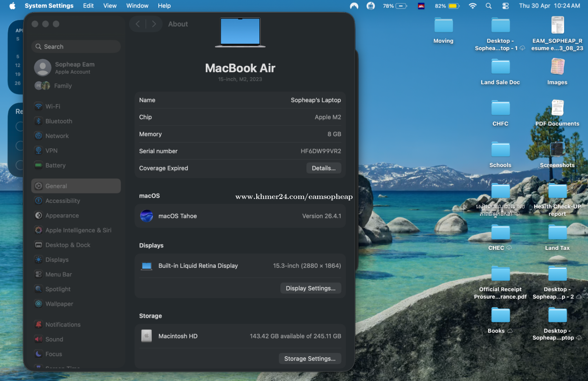This screenshot has height=381, width=588.
Task: Select the Screenshots stack on the desktop
Action: 557,155
